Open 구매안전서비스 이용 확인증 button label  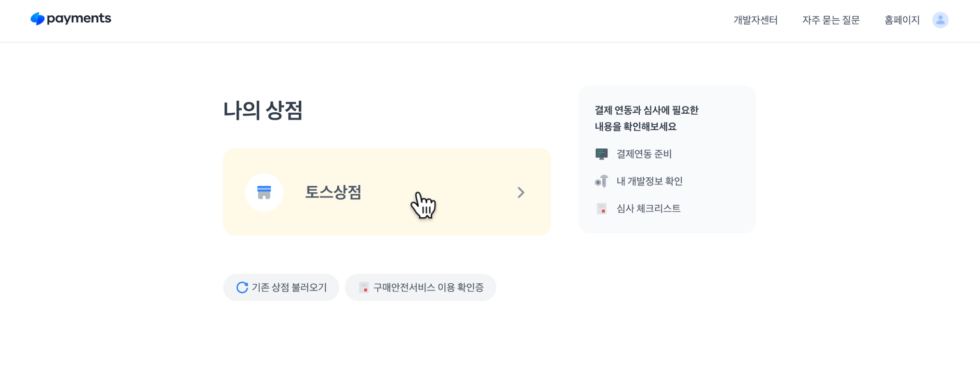pos(428,288)
